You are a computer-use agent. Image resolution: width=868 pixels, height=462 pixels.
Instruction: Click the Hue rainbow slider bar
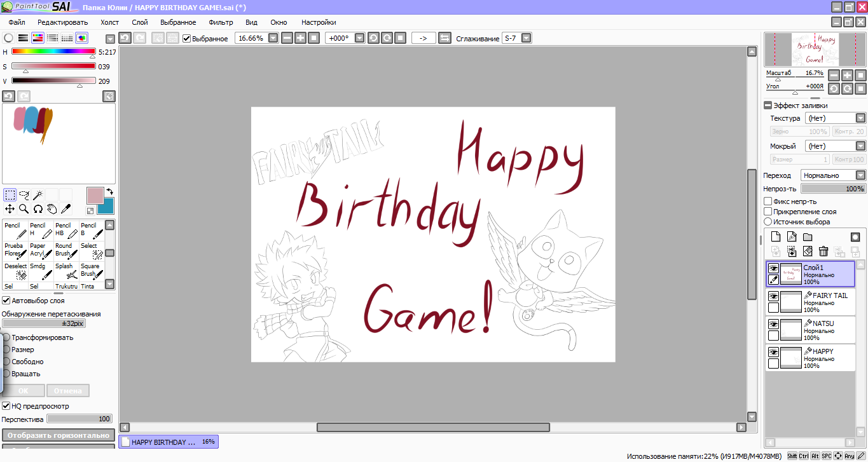(53, 51)
